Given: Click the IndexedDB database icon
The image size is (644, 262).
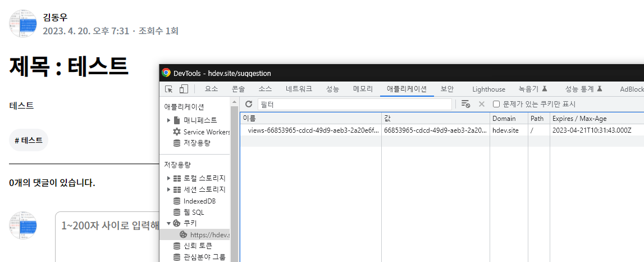Looking at the screenshot, I should (x=177, y=201).
